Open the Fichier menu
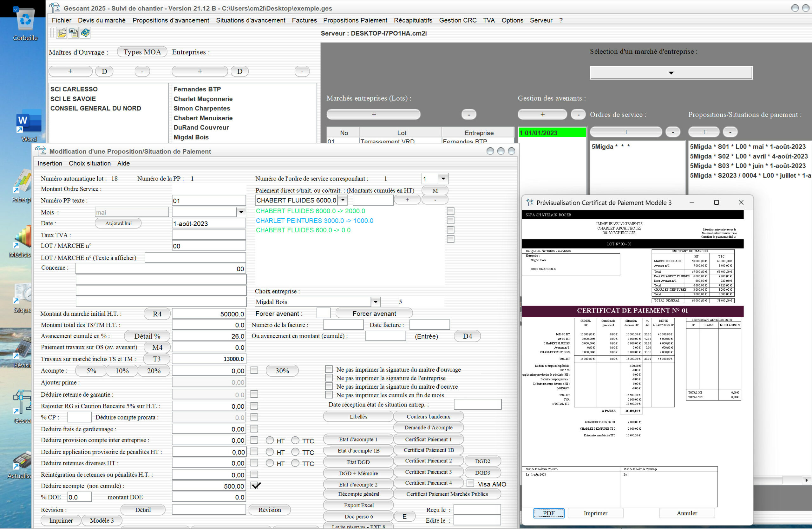Viewport: 812px width, 529px height. click(x=62, y=20)
